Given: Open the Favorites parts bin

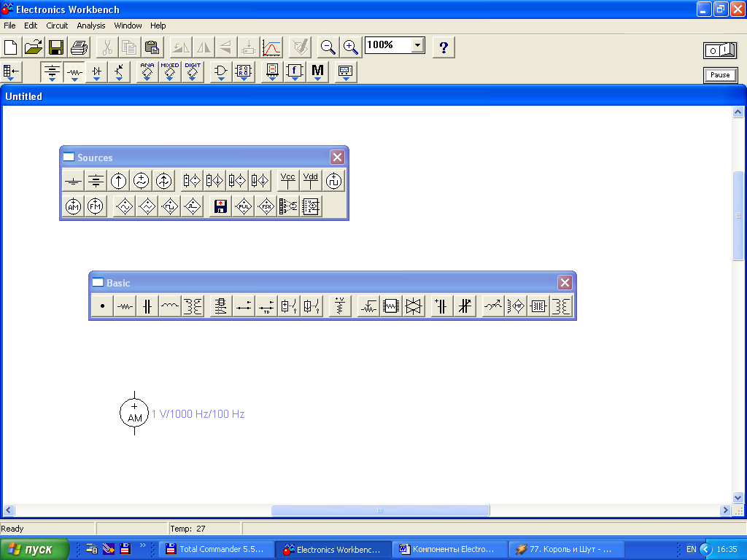Looking at the screenshot, I should click(x=10, y=72).
